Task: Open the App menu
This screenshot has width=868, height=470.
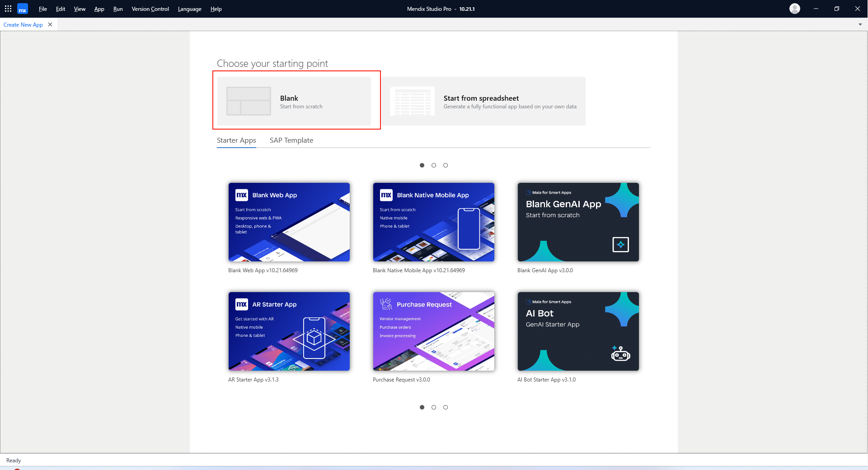Action: [99, 9]
